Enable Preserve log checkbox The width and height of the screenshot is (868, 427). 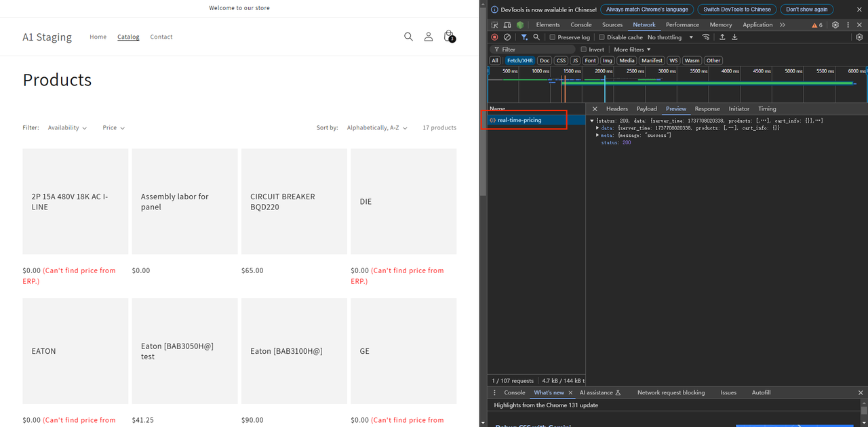pyautogui.click(x=553, y=37)
